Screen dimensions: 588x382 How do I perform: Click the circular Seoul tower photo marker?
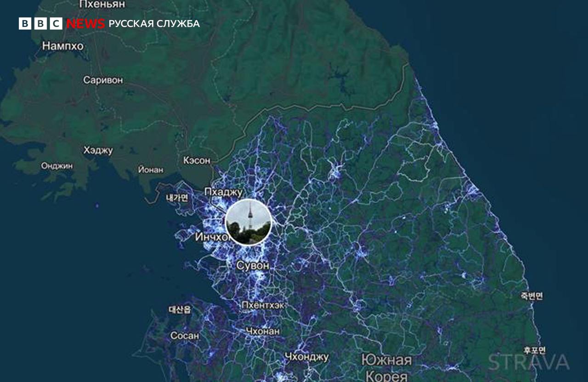(249, 222)
